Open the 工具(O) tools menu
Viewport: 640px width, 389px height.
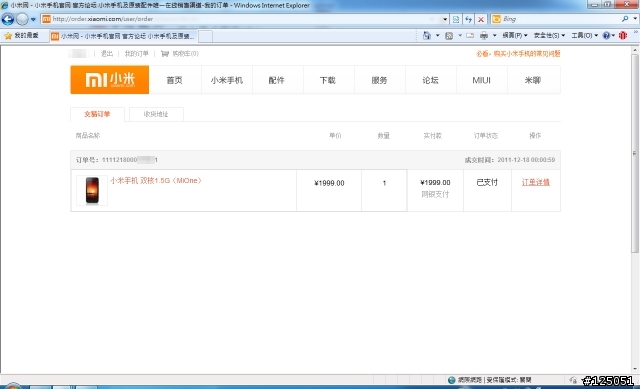[x=584, y=36]
